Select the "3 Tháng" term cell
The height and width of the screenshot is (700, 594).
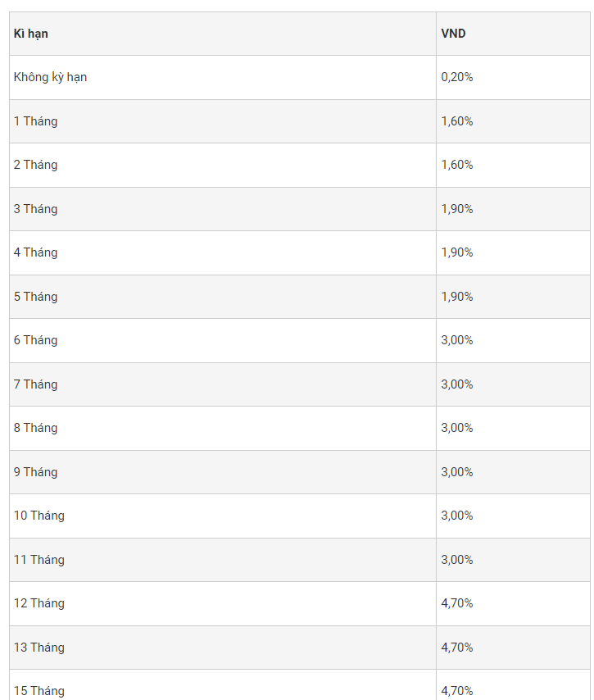click(x=35, y=209)
